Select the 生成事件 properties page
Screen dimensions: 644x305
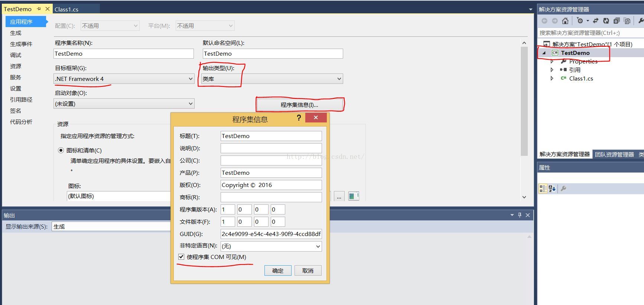click(21, 44)
